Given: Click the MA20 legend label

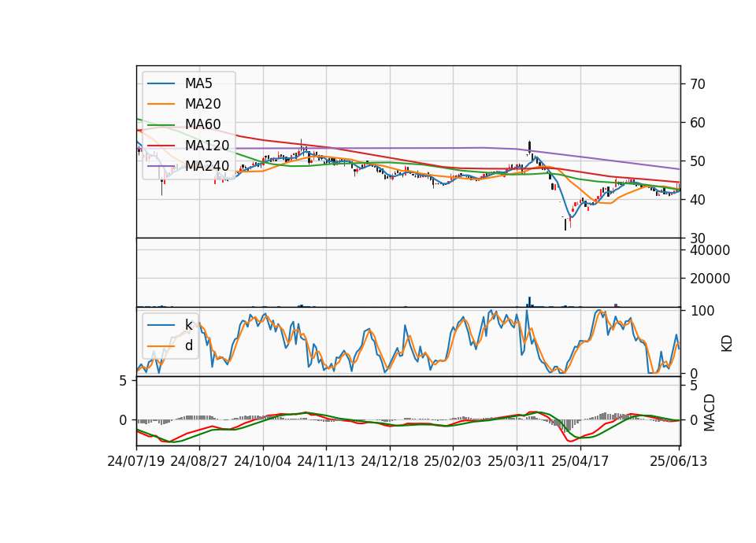Looking at the screenshot, I should click(x=202, y=104).
